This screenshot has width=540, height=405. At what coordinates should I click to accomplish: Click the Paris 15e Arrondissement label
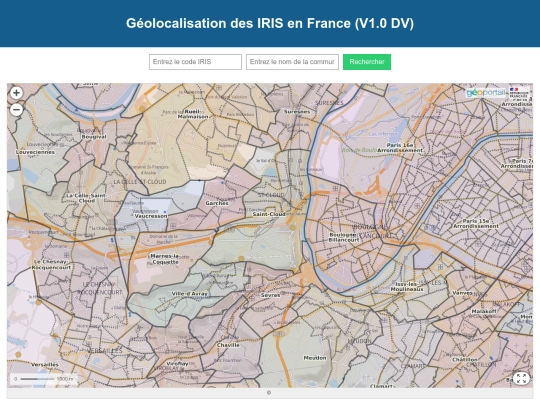tap(476, 224)
